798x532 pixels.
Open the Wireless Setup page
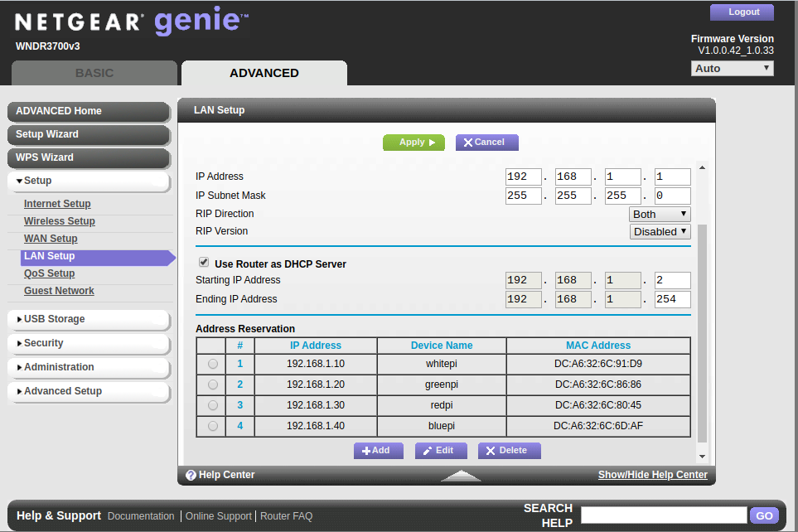60,221
